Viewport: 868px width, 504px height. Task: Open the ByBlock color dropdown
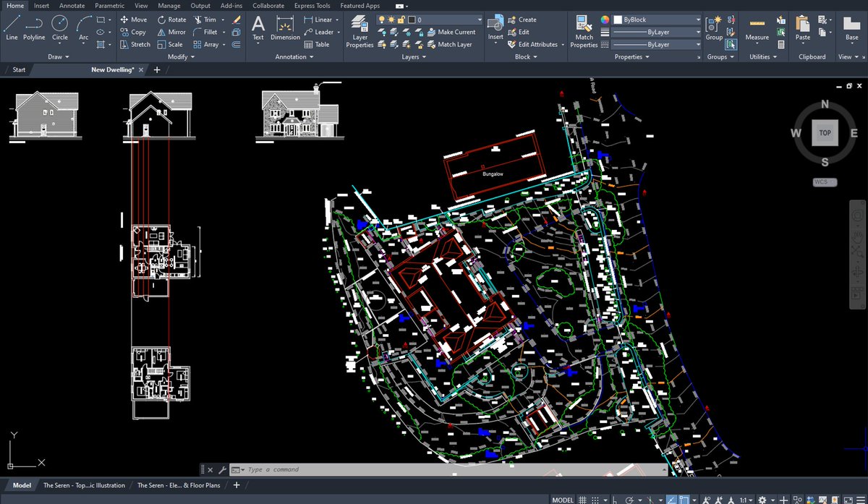pos(657,20)
